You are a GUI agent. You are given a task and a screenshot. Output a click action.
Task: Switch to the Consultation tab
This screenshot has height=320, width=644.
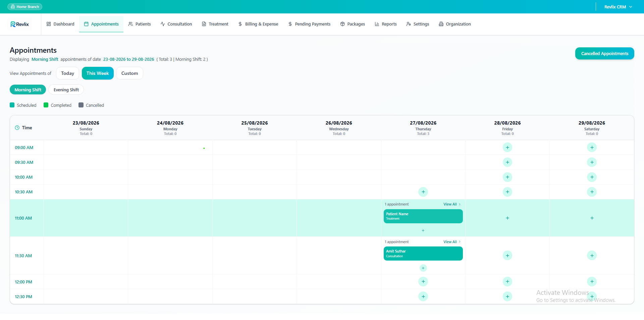click(x=176, y=24)
